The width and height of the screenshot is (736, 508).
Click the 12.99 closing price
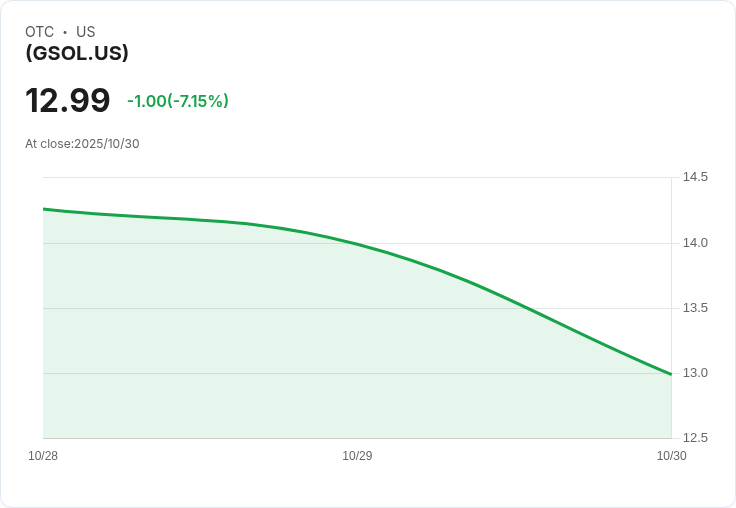click(68, 101)
